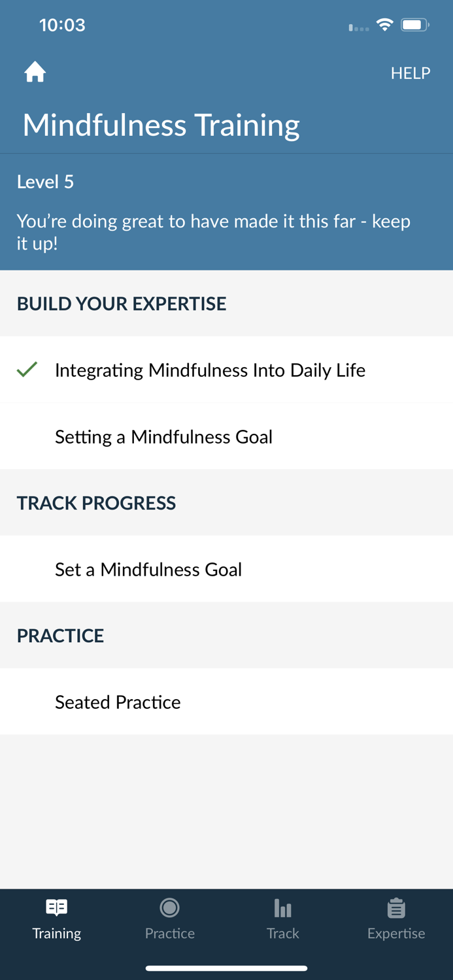Tap the Wi-Fi icon in status bar
The image size is (453, 980).
coord(384,24)
